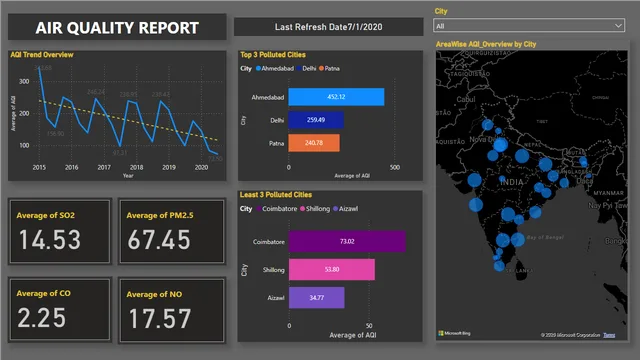The width and height of the screenshot is (640, 360).
Task: Click the Shillong axis label in bottom chart
Action: [x=273, y=270]
